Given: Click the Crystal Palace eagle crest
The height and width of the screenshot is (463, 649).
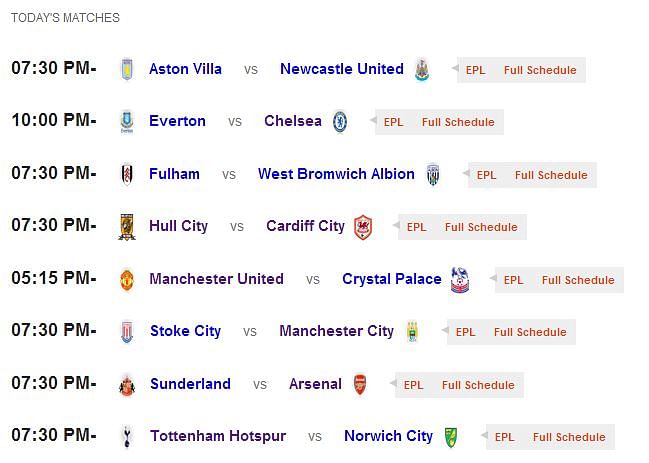Looking at the screenshot, I should tap(459, 279).
